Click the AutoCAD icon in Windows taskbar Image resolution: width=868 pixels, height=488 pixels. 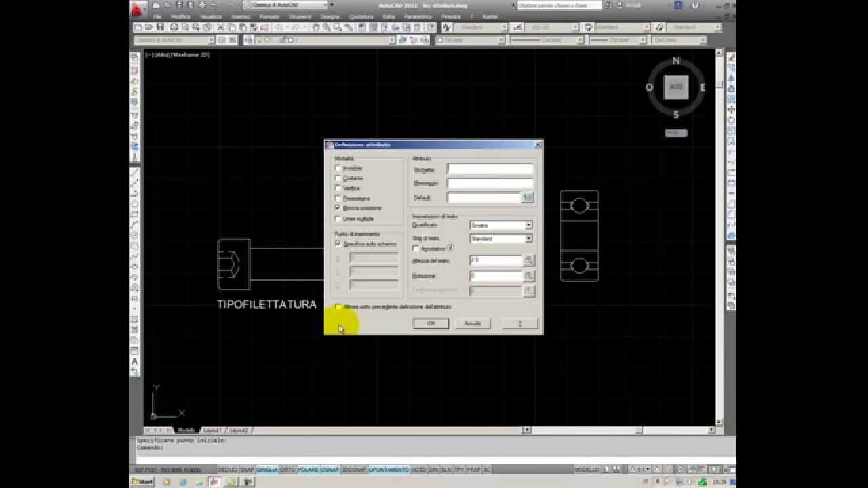coord(214,482)
